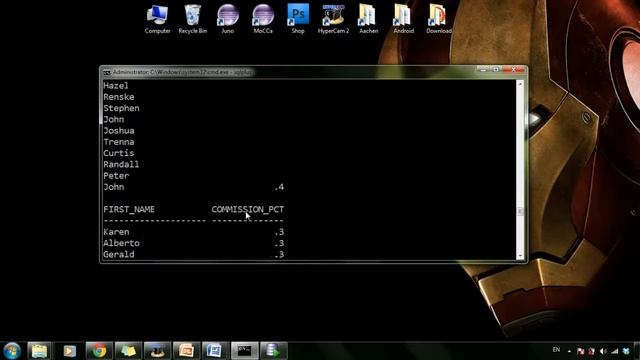
Task: Click the name Gerald in console
Action: click(x=119, y=254)
